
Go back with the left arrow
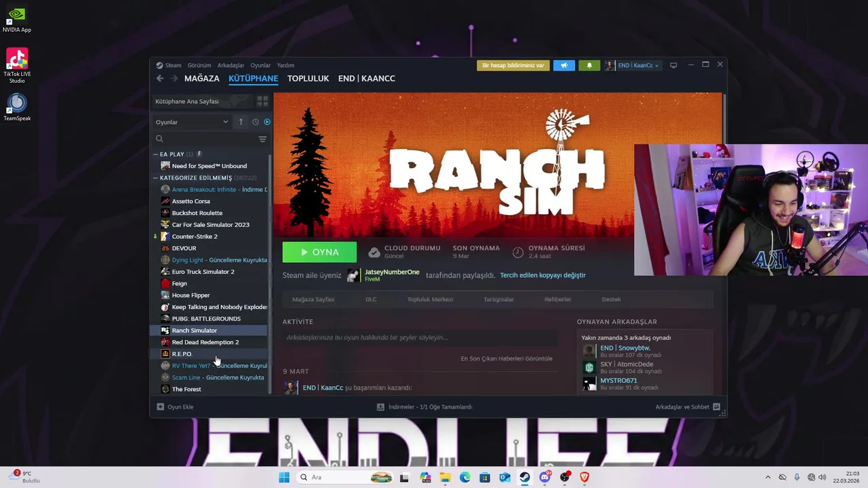[160, 79]
